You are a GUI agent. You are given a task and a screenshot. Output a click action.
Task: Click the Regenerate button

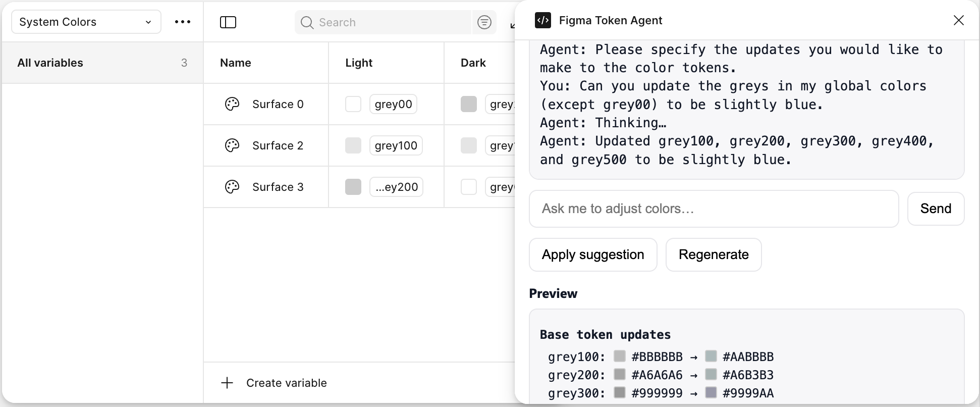713,255
